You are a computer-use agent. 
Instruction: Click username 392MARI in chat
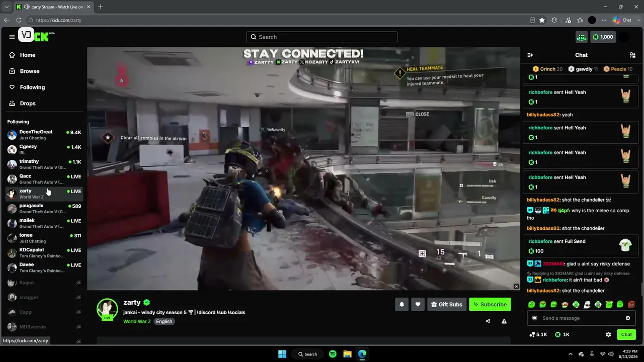(553, 264)
